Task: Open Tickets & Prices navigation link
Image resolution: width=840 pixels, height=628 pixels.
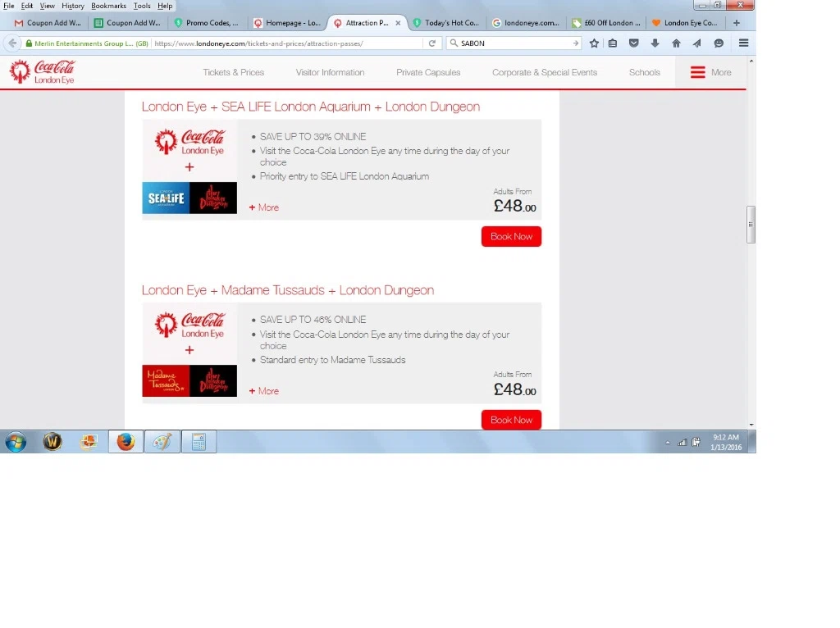Action: [x=234, y=72]
